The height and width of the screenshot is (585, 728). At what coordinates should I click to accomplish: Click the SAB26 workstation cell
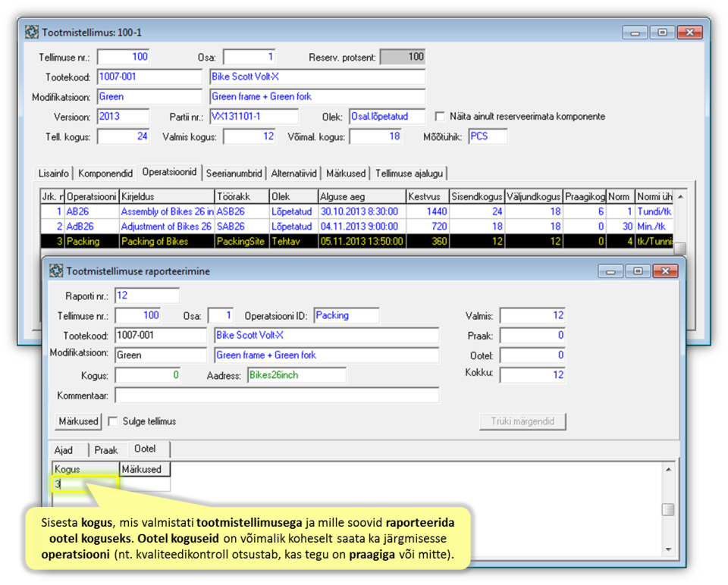tap(242, 227)
